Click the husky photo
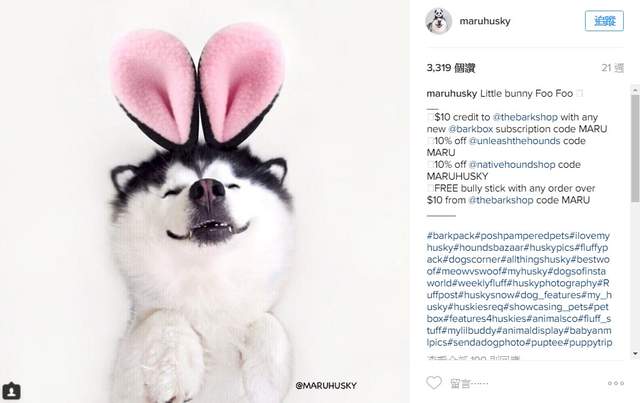This screenshot has height=403, width=640. coord(204,201)
